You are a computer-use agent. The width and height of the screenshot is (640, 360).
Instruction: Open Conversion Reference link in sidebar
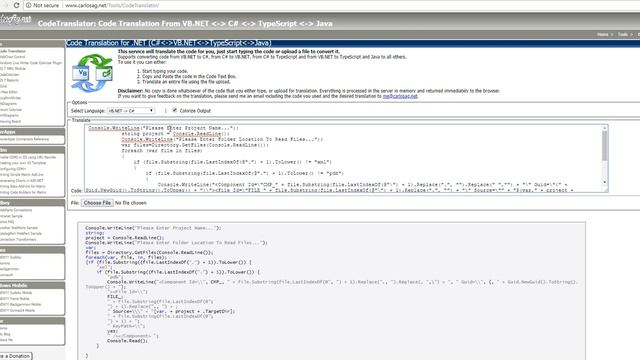pyautogui.click(x=24, y=139)
